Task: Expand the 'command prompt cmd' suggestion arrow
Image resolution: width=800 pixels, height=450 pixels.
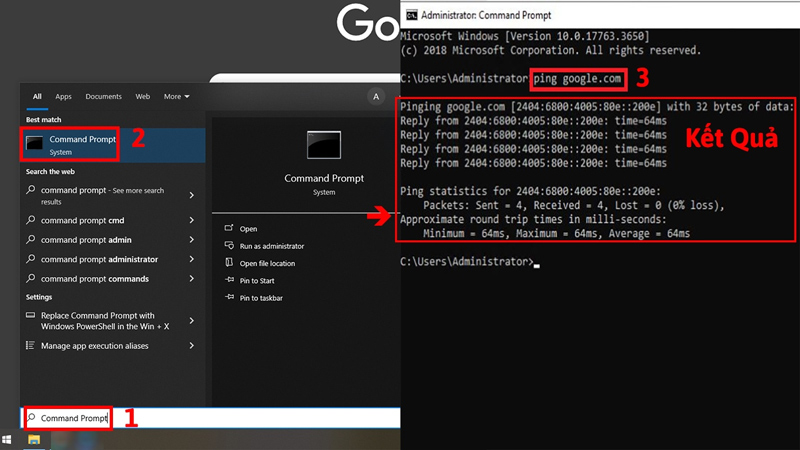Action: coord(191,220)
